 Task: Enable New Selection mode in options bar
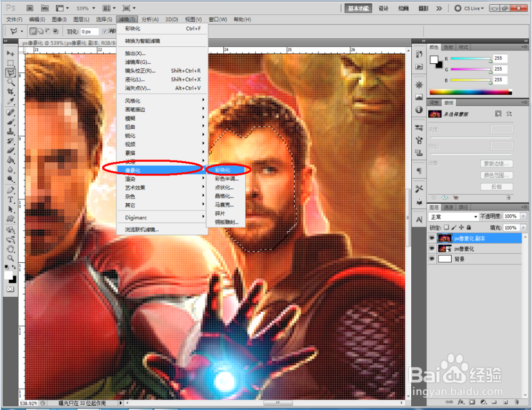[33, 31]
